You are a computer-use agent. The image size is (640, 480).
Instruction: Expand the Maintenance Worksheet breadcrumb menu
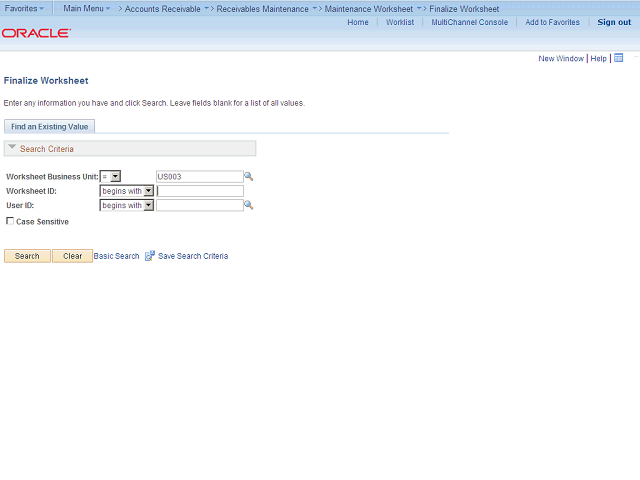point(419,8)
